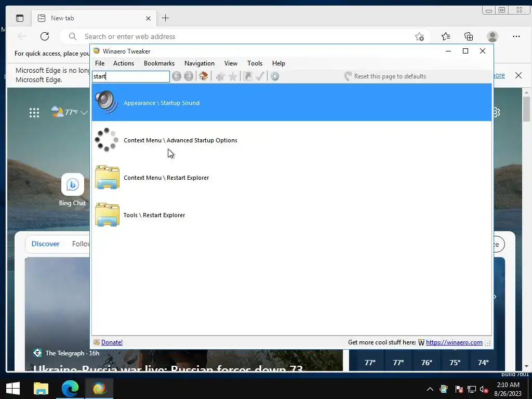This screenshot has width=532, height=399.
Task: Click the network tray icon
Action: (x=472, y=389)
